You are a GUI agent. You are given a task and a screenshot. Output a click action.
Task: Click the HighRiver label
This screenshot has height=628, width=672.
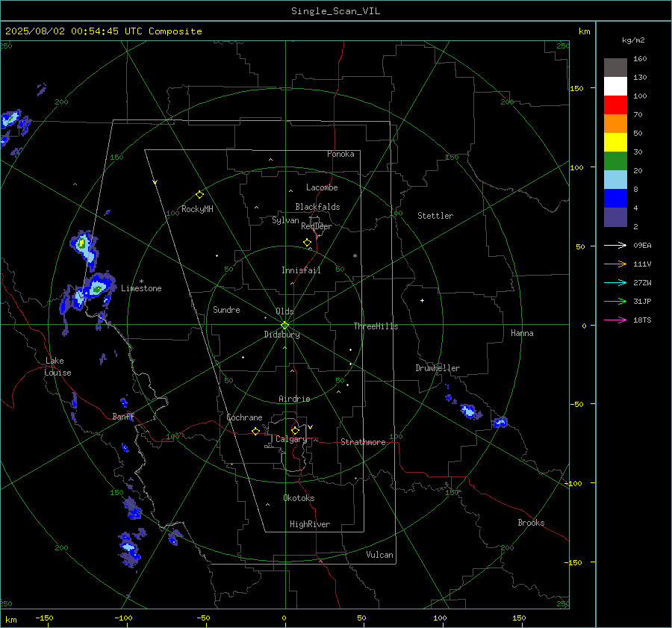click(310, 524)
